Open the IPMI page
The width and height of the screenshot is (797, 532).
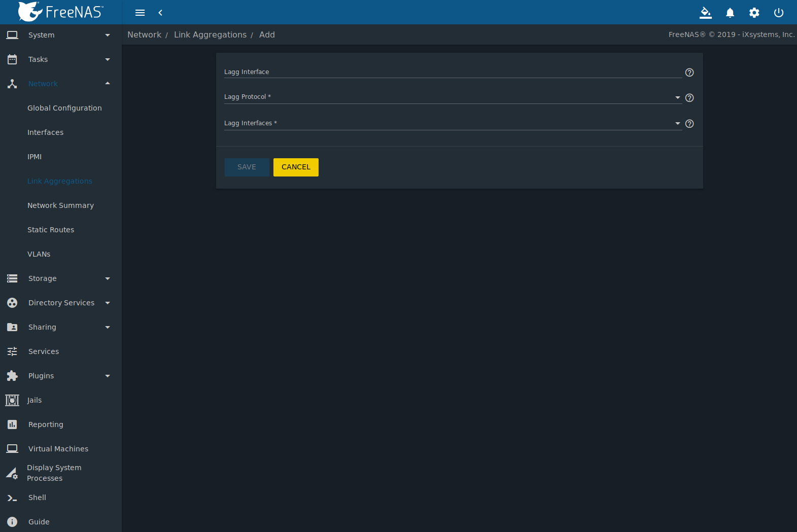pos(34,157)
